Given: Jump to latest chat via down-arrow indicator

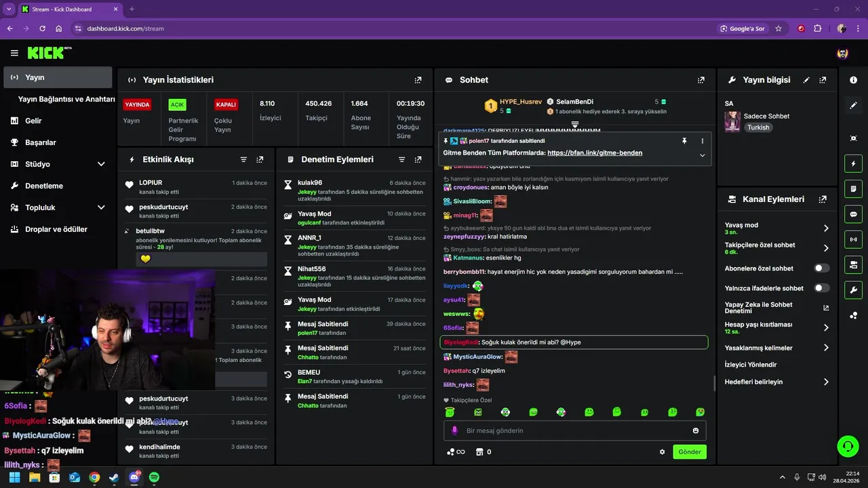Looking at the screenshot, I should tap(574, 125).
